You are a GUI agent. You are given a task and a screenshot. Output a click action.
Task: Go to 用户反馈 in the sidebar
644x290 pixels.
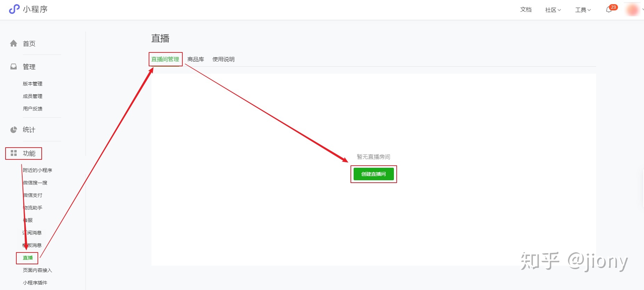33,109
